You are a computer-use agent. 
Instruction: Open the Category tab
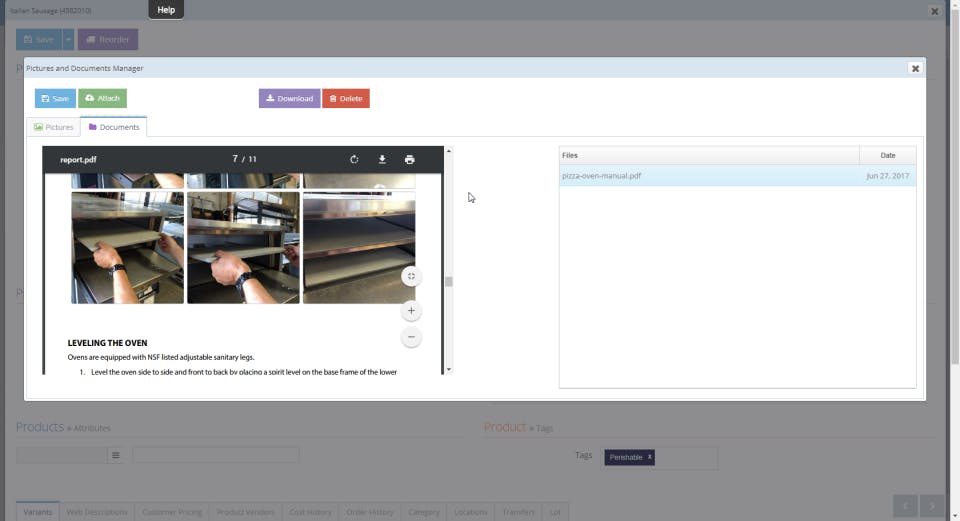tap(424, 512)
